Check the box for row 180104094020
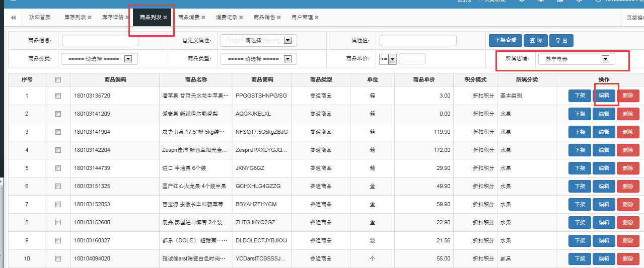 click(x=58, y=258)
